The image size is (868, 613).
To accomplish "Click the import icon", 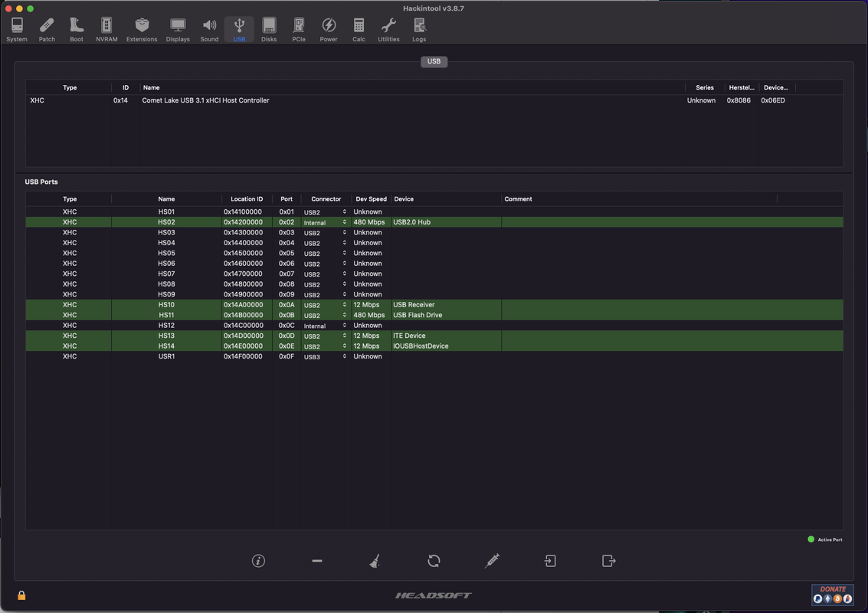I will coord(550,561).
